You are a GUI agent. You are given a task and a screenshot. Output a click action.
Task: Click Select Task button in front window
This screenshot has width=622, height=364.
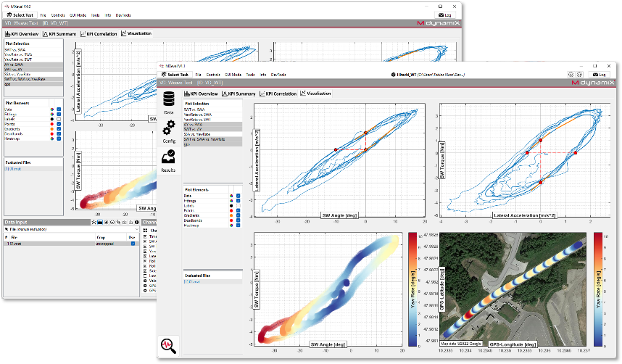click(x=175, y=75)
